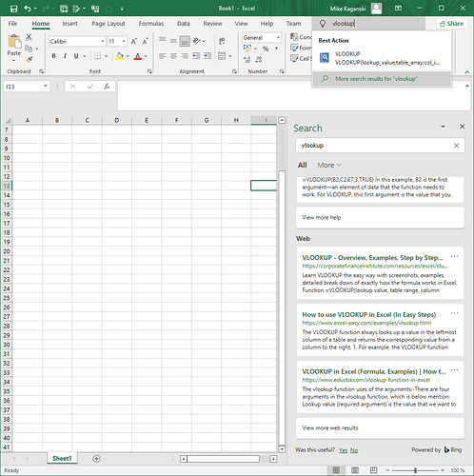
Task: Open the Formulas ribbon tab
Action: 151,24
